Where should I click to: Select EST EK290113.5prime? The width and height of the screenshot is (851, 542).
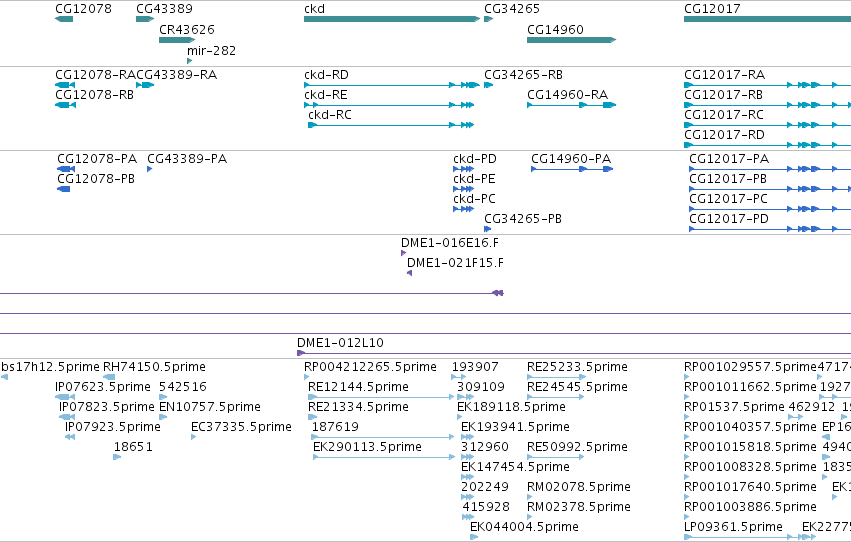[367, 448]
